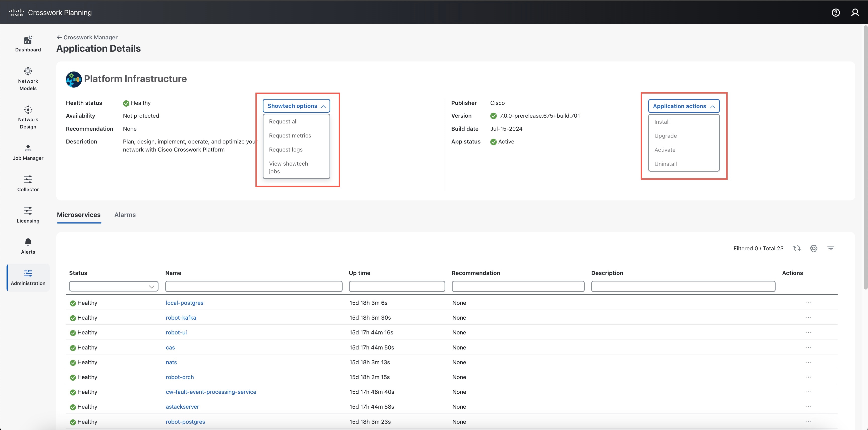
Task: Open Job Manager in sidebar
Action: 28,153
